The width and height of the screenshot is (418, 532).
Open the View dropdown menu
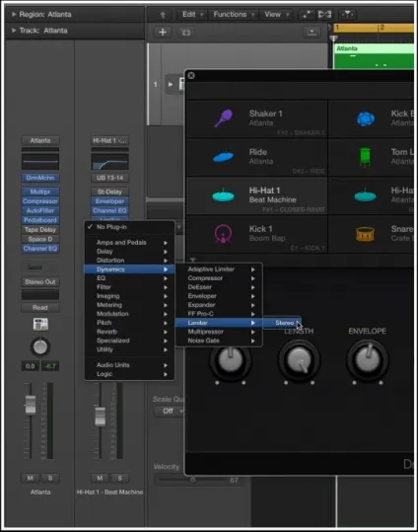tap(276, 14)
